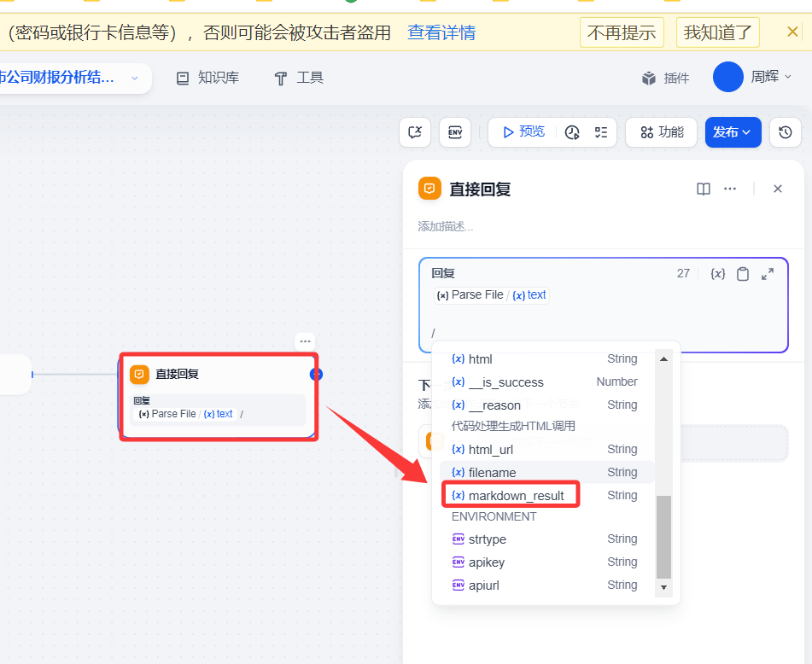Open the help book icon in panel

tap(704, 189)
